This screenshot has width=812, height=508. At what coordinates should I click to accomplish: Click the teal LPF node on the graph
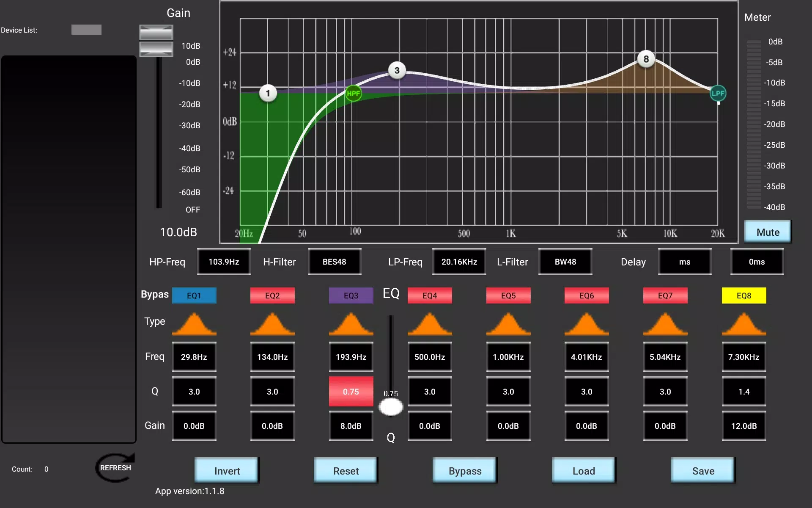tap(718, 93)
